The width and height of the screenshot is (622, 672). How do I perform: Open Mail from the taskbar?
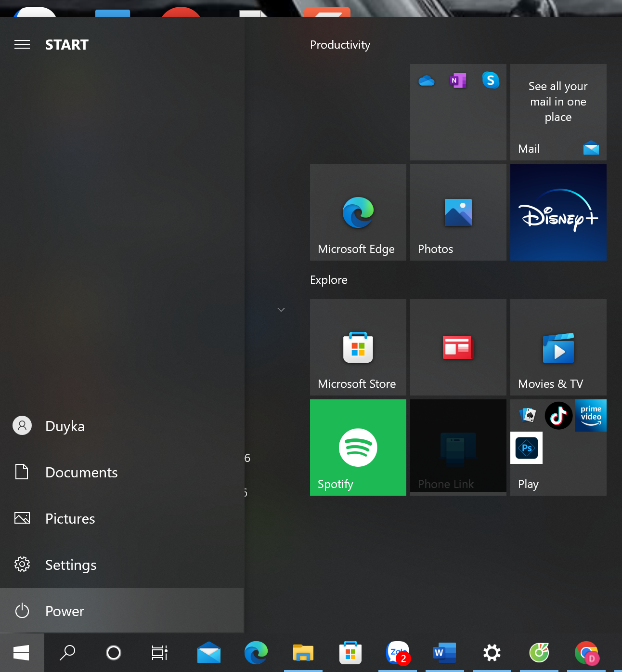pos(209,653)
